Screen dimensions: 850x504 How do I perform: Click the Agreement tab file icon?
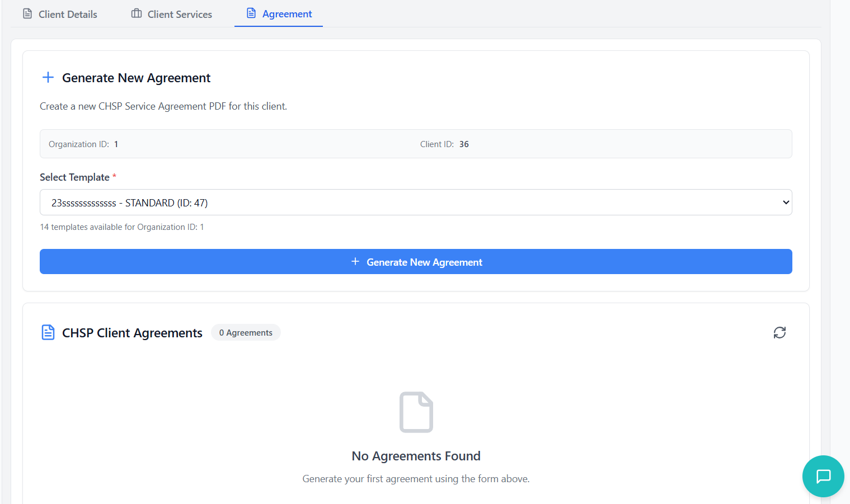click(x=251, y=13)
